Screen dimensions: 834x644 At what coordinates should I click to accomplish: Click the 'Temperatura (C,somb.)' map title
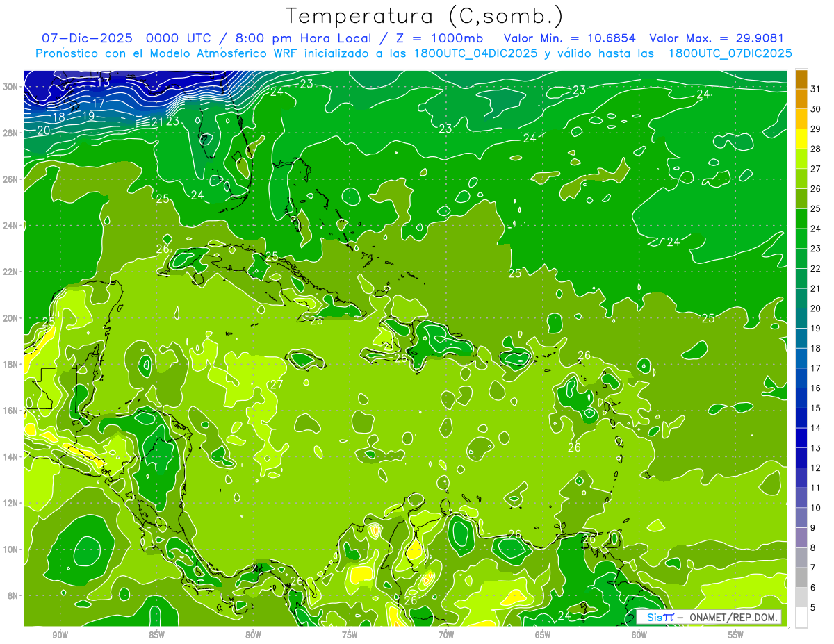425,17
